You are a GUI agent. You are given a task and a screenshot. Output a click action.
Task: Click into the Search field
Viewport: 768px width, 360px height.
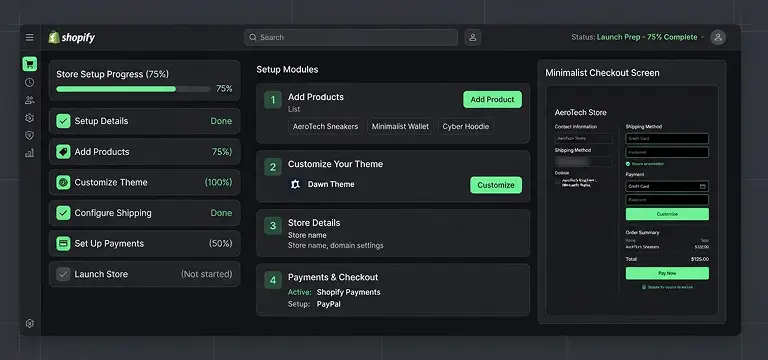pyautogui.click(x=351, y=37)
